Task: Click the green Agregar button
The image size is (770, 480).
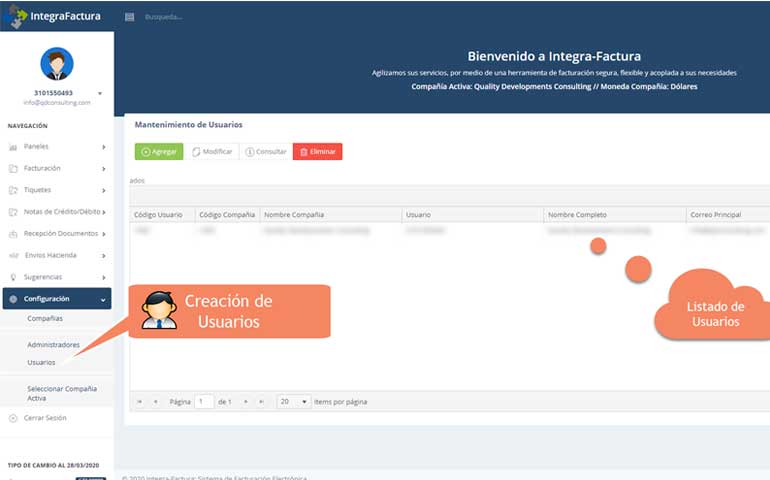Action: pos(159,151)
